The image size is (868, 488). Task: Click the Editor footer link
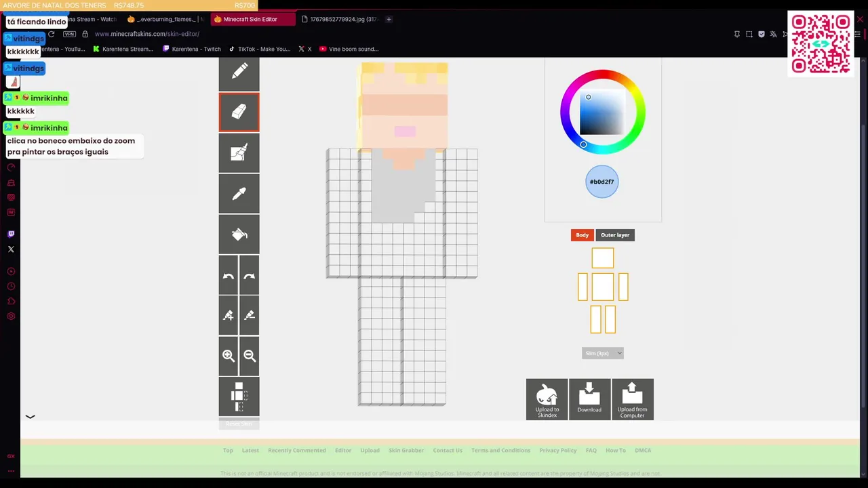click(343, 450)
